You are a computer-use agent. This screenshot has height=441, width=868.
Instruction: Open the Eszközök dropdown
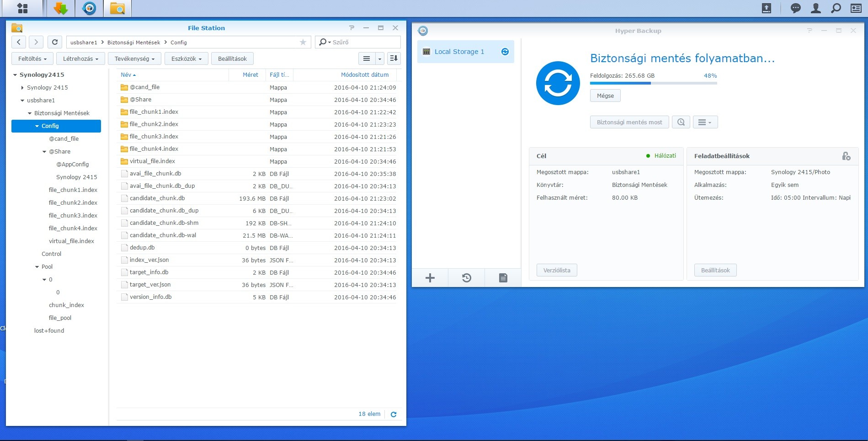(186, 58)
